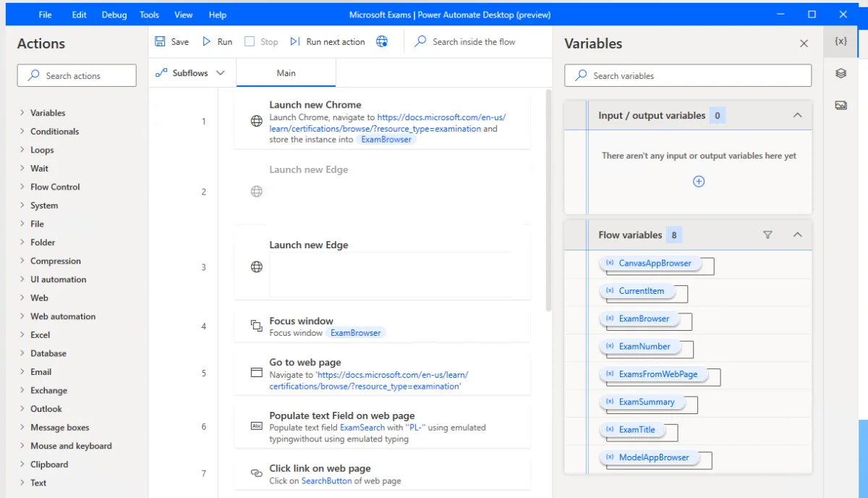868x498 pixels.
Task: Select the ExamsFromWebPage flow variable
Action: 652,374
